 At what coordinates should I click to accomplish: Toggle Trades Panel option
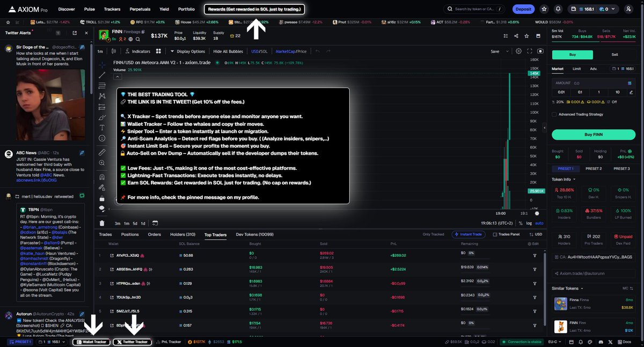[506, 235]
